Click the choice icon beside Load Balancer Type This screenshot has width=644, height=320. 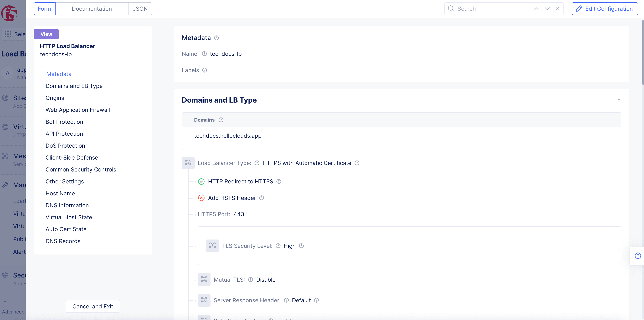[188, 163]
